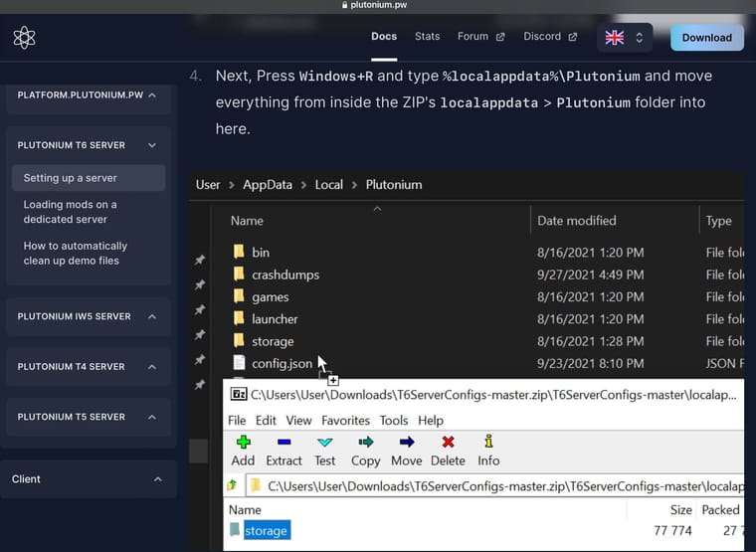Select the launcher folder name

point(275,319)
